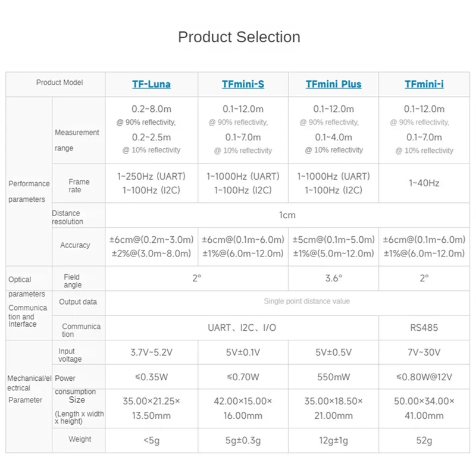Click the 52g weight value
476x476 pixels.
[424, 440]
